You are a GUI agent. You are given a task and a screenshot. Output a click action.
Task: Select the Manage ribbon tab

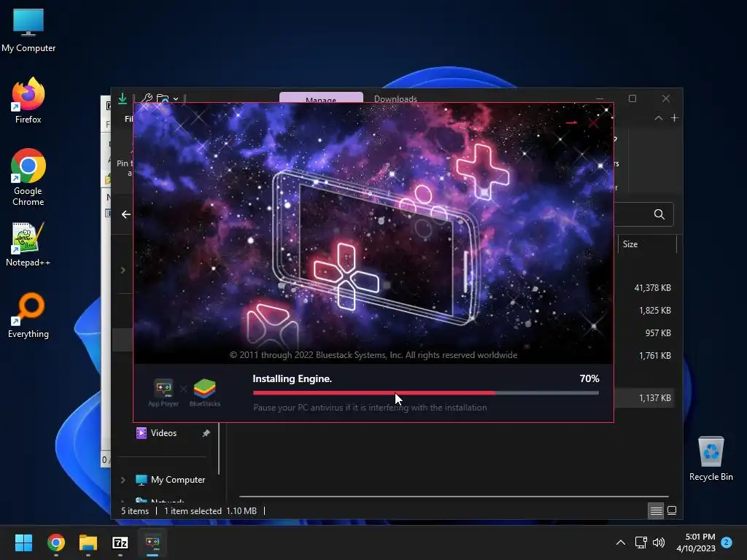tap(321, 98)
